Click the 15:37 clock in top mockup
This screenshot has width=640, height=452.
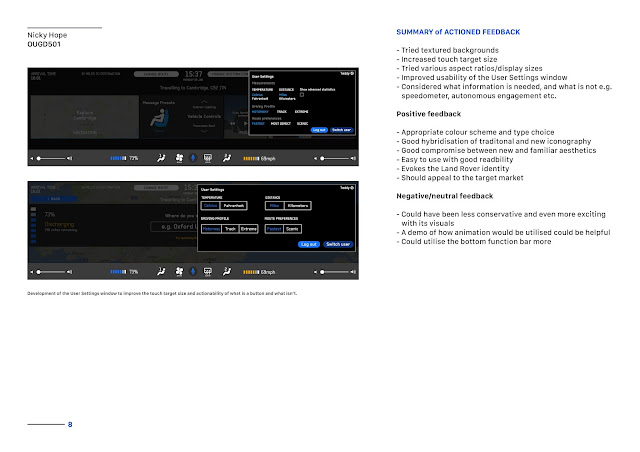pos(193,74)
